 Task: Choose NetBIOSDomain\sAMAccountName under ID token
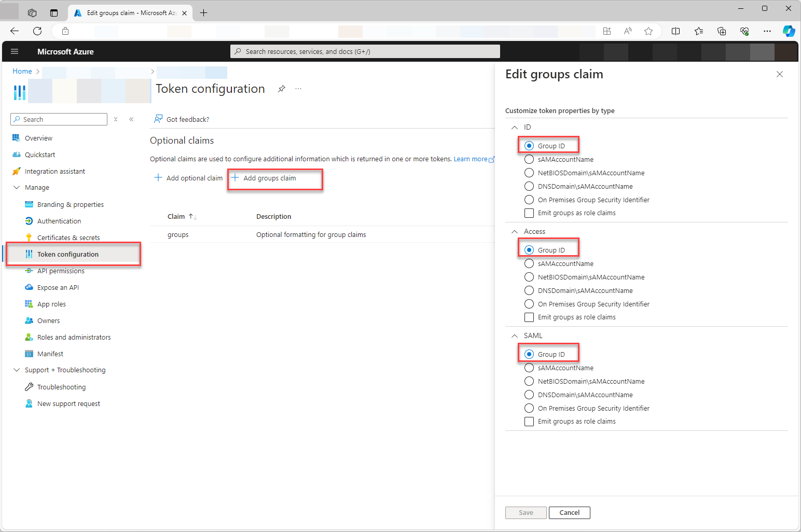529,173
